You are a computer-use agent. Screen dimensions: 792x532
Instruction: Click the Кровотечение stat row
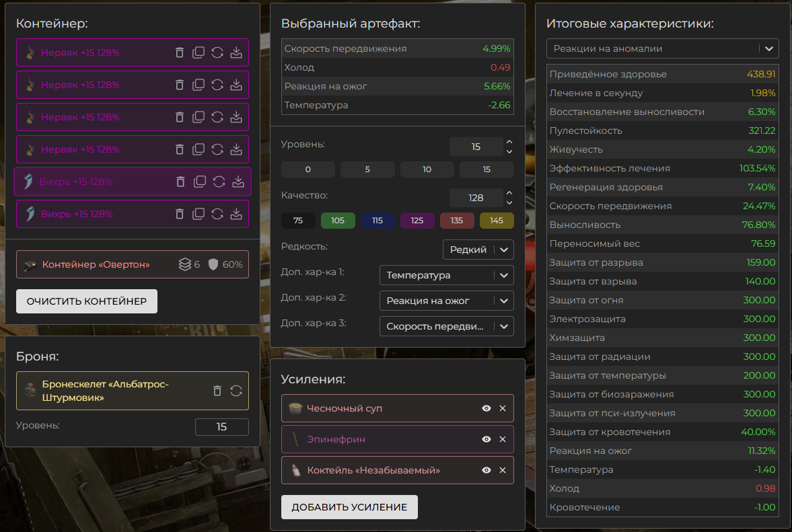click(x=662, y=507)
